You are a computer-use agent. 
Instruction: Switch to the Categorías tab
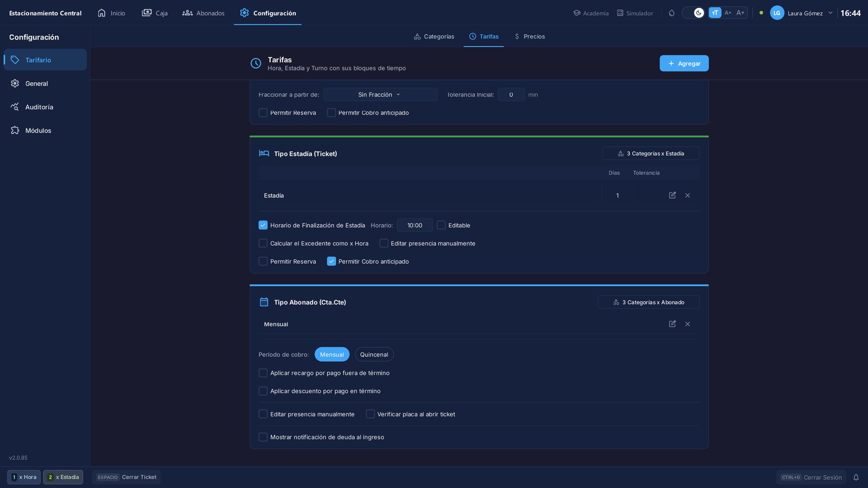tap(434, 36)
